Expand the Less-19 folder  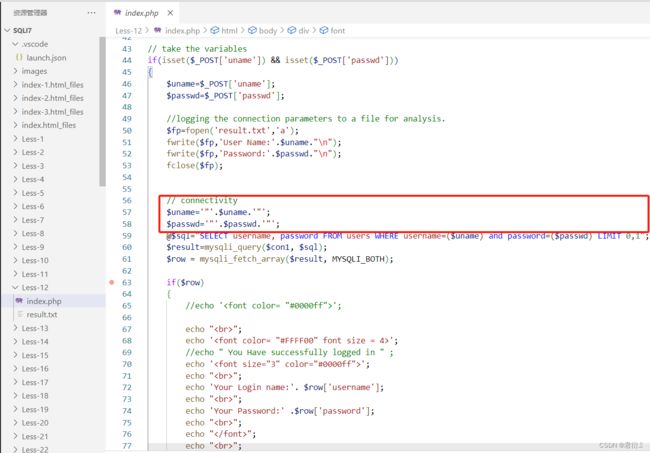15,409
